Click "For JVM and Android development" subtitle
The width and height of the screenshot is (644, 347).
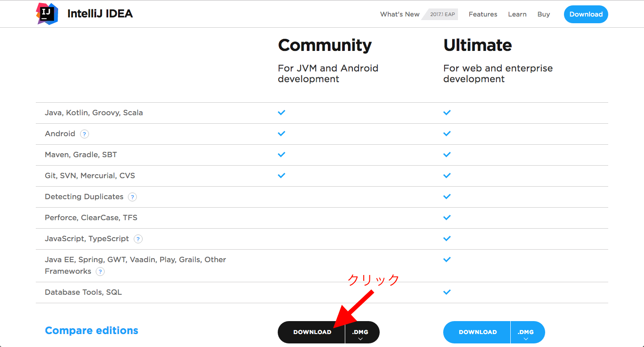[x=328, y=74]
